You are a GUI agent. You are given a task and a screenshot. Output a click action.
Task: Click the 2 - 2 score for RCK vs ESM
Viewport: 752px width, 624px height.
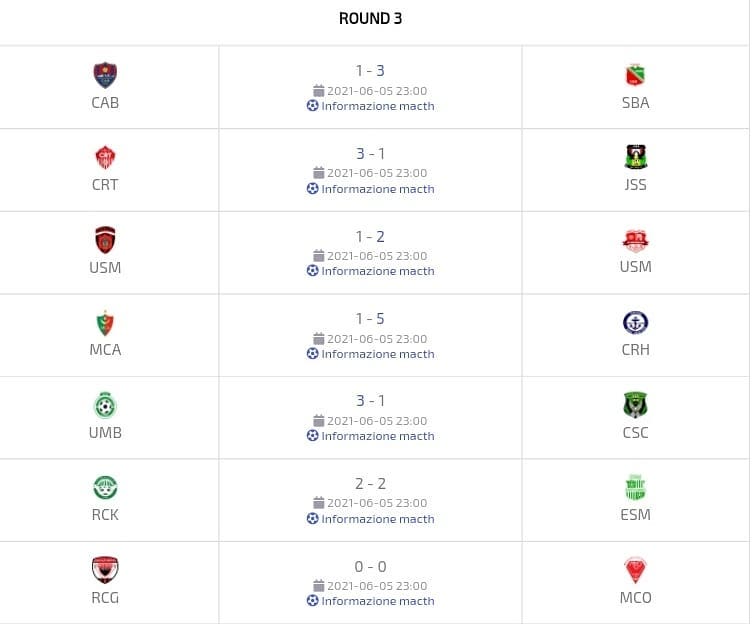[x=370, y=483]
